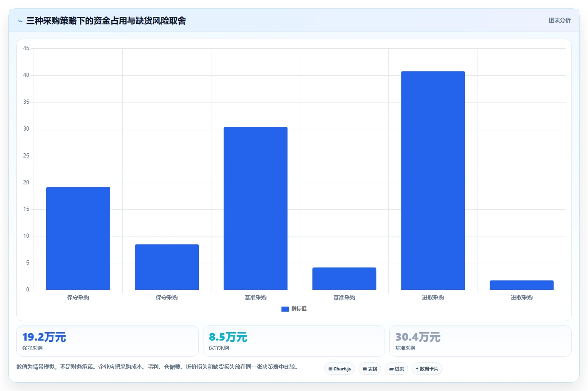Click the x-axis label under the tallest bar
588x391 pixels.
(x=433, y=297)
